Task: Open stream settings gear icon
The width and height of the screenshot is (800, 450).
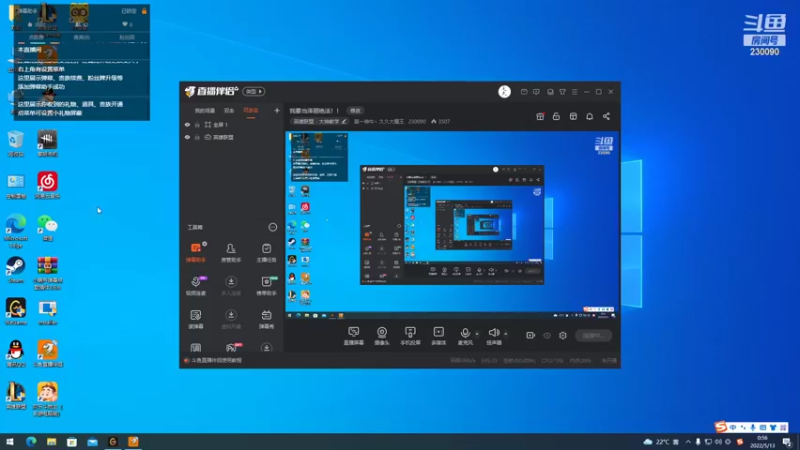Action: tap(563, 335)
